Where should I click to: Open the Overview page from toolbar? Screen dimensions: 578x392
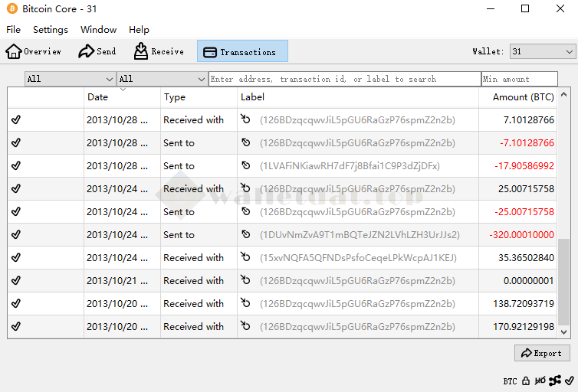coord(34,52)
